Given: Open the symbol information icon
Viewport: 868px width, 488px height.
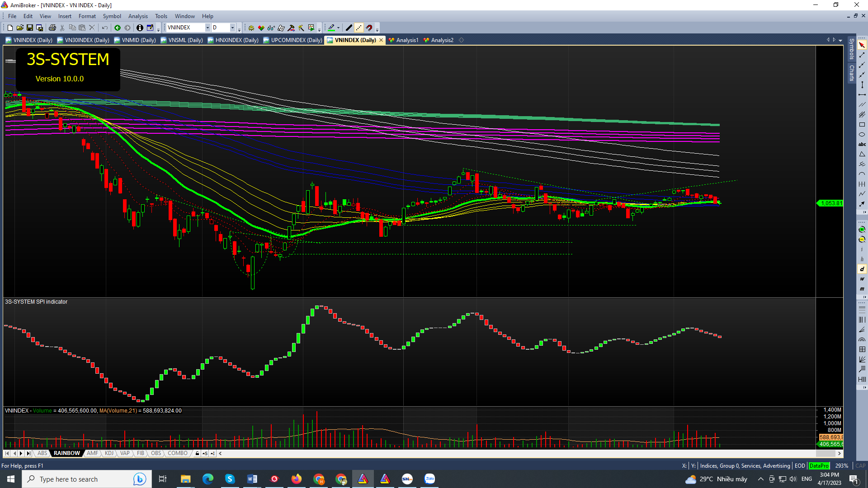Looking at the screenshot, I should pyautogui.click(x=140, y=28).
